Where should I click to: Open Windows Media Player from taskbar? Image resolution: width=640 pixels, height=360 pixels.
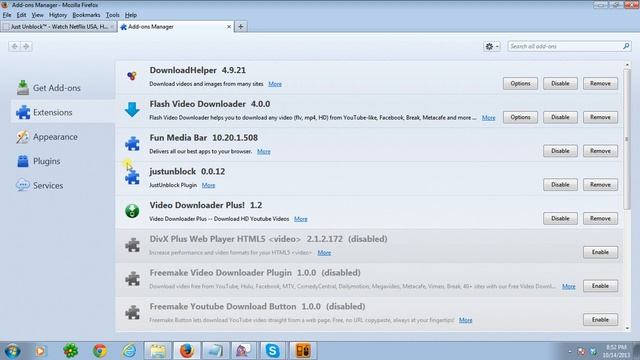click(x=41, y=351)
